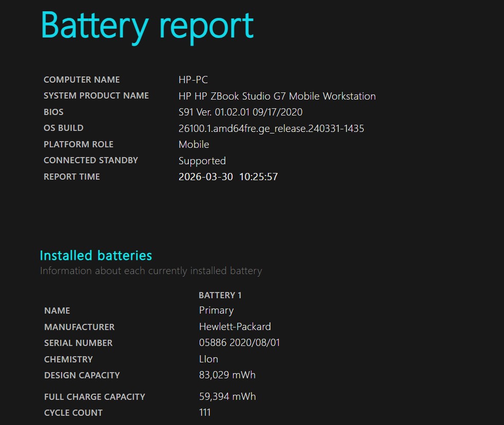504x425 pixels.
Task: Click the BATTERY 1 column header
Action: click(220, 295)
